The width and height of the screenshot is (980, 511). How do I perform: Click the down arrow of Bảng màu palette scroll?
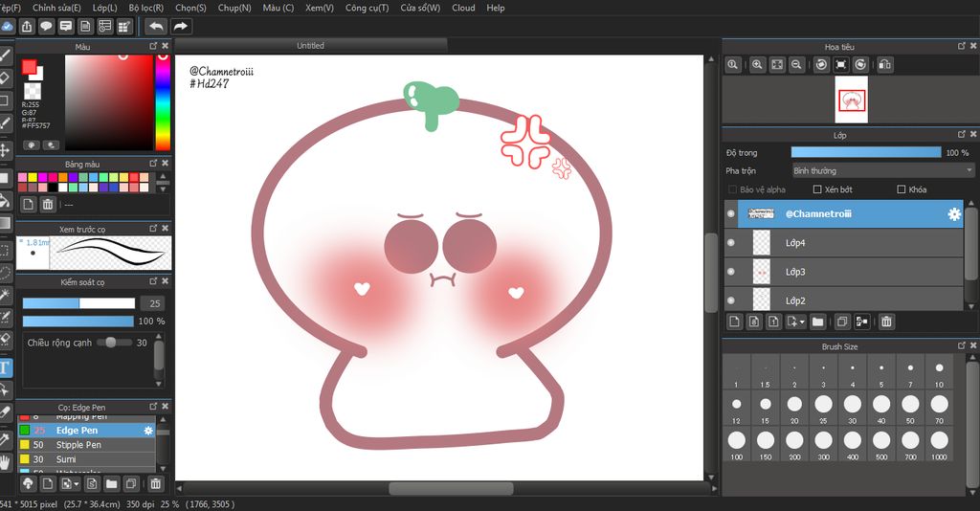[x=163, y=189]
